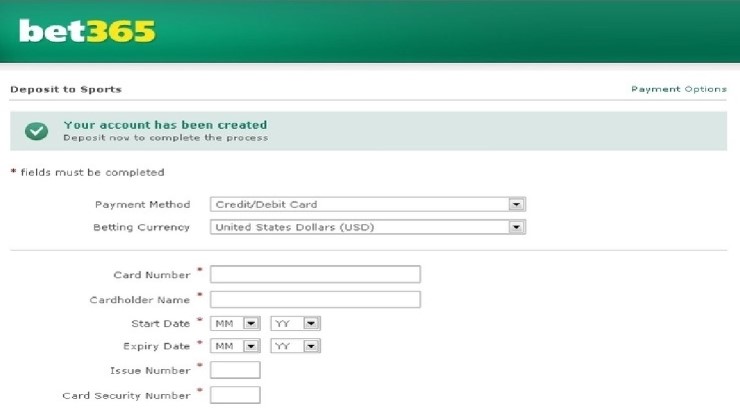Click the Issue Number label

point(150,371)
